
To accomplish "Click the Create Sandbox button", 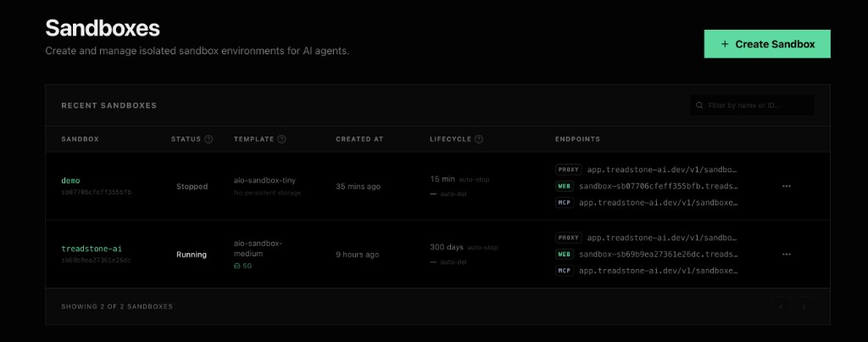I will [766, 44].
